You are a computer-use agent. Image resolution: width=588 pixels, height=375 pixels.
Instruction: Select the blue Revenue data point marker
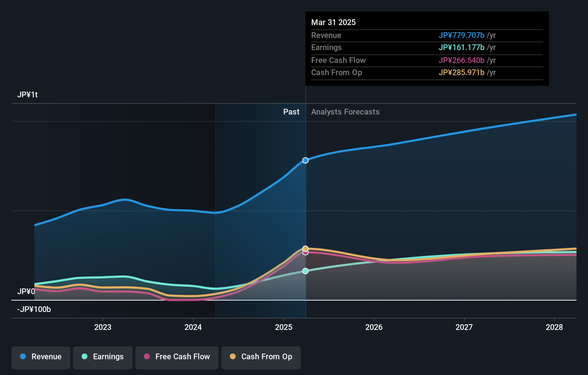click(305, 160)
